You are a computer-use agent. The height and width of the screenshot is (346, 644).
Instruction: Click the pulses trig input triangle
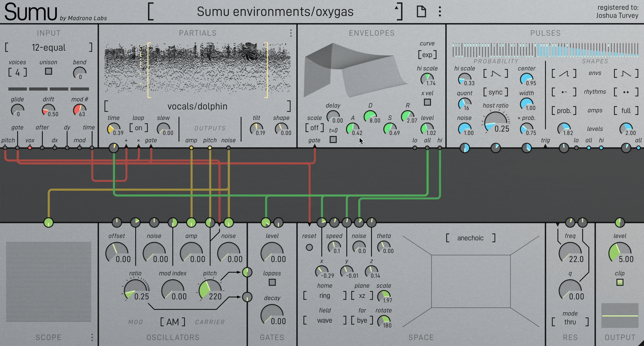point(545,146)
